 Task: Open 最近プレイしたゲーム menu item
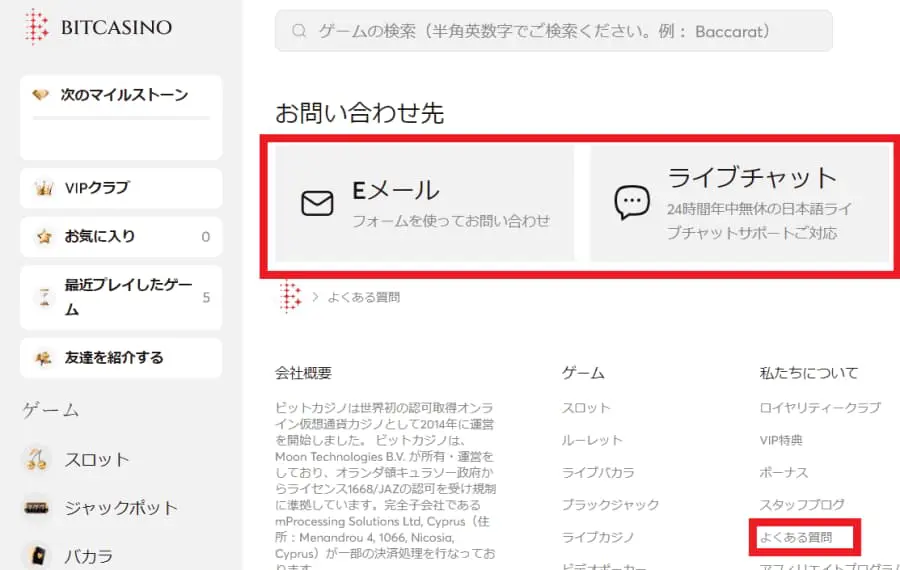[121, 297]
